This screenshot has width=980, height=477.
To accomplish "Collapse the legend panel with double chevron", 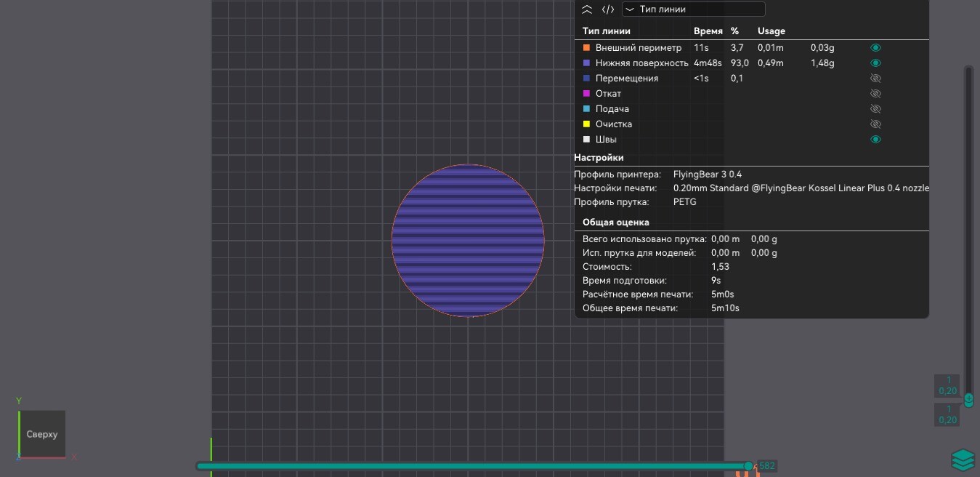I will (x=587, y=9).
